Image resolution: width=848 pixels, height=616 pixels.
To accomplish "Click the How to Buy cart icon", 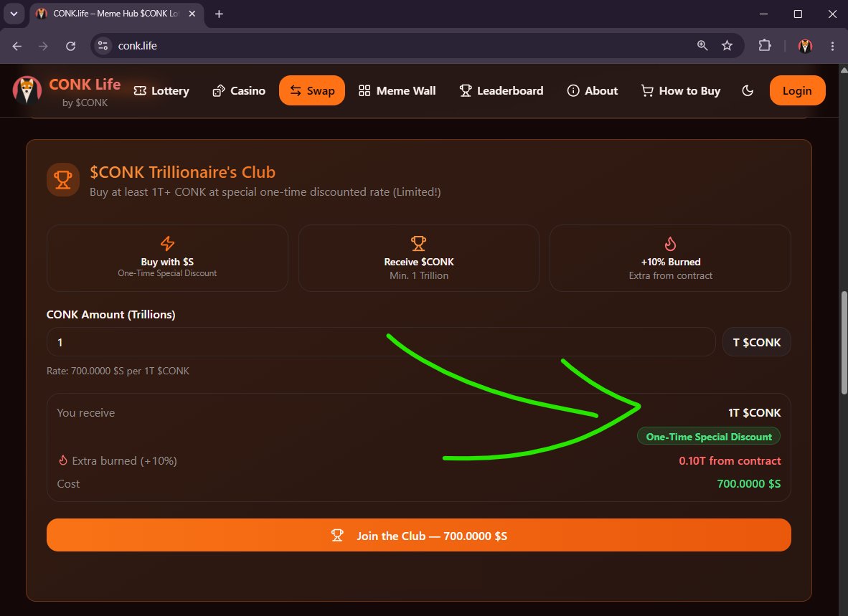I will 647,91.
